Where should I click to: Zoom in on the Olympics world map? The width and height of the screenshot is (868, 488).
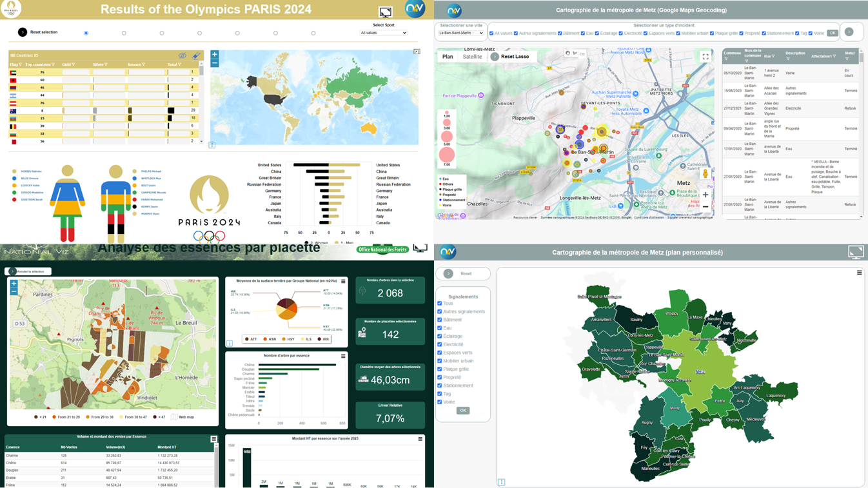click(x=215, y=55)
